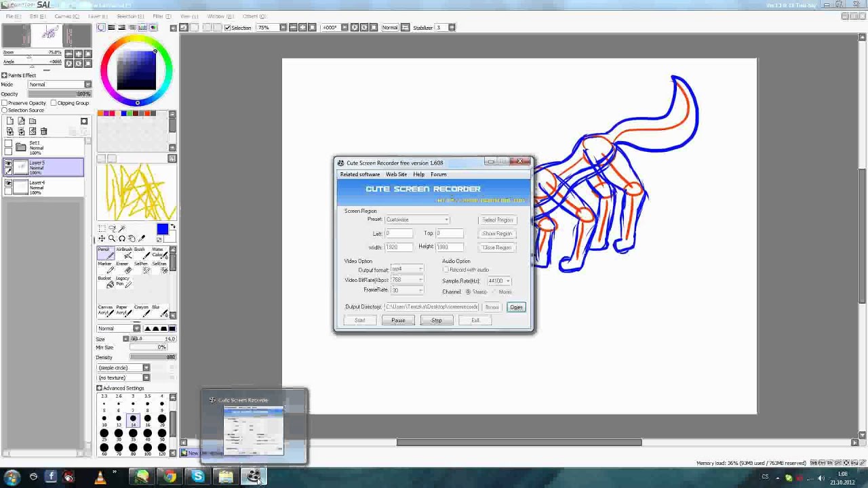
Task: Pick the rotate view tool
Action: pyautogui.click(x=122, y=239)
